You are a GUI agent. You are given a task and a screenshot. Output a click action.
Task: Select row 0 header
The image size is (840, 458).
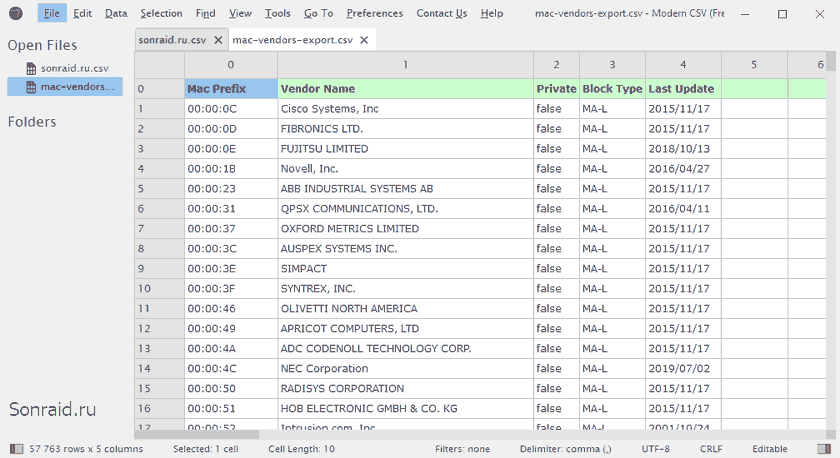pos(160,89)
